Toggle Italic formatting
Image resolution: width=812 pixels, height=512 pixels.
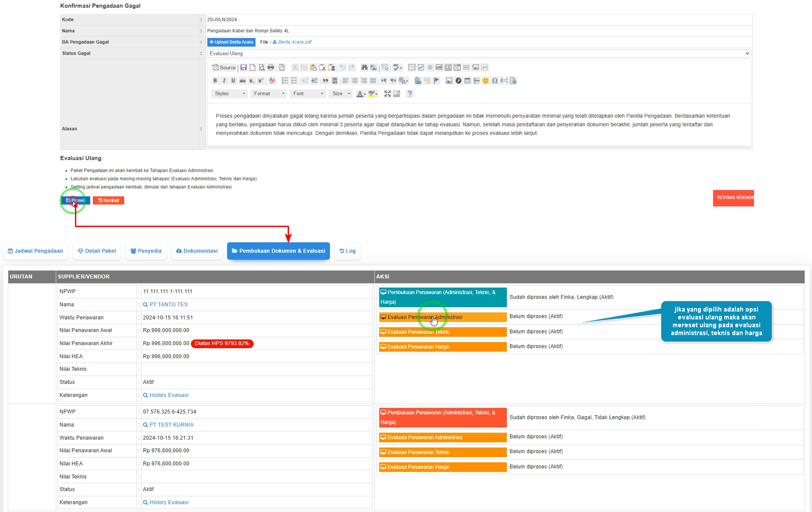pyautogui.click(x=224, y=81)
